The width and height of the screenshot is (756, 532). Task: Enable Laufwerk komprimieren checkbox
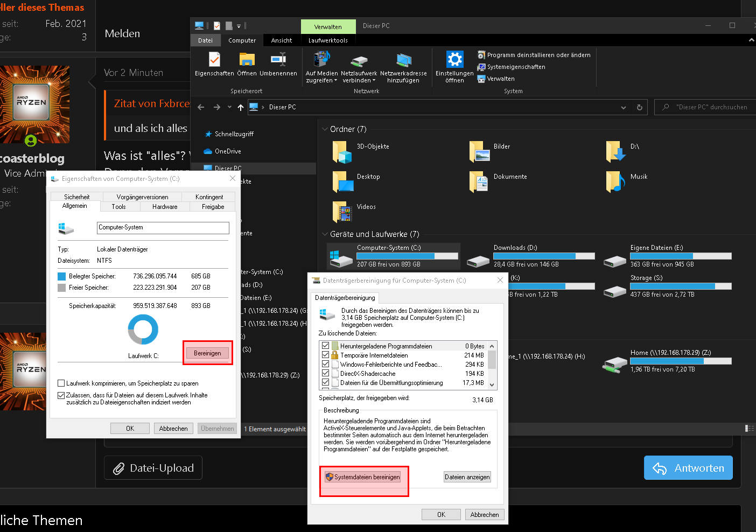coord(61,383)
